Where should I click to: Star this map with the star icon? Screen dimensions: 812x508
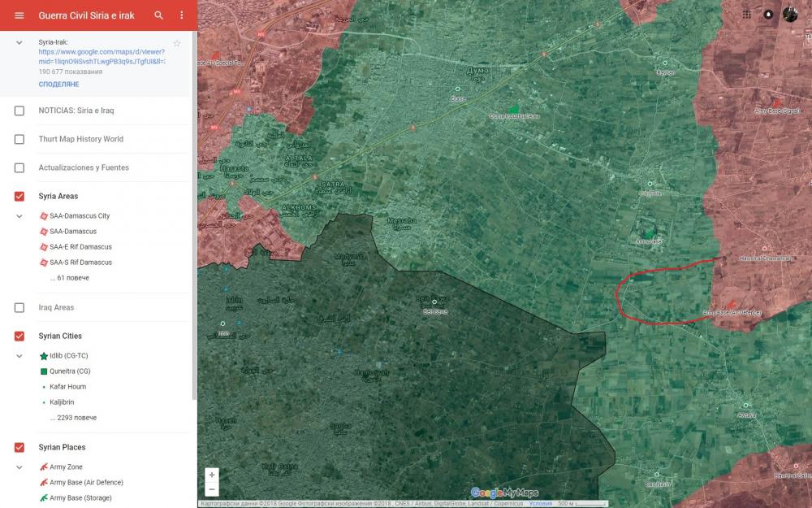[177, 44]
